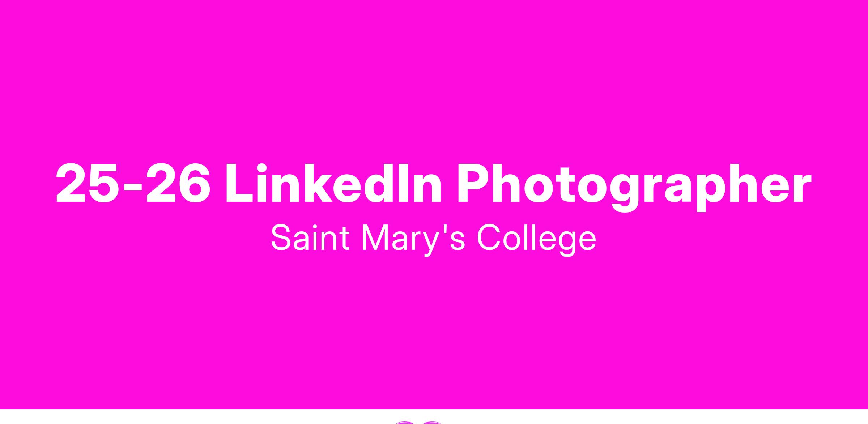Click the white strip beneath the banner
The image size is (868, 424).
coord(217,416)
